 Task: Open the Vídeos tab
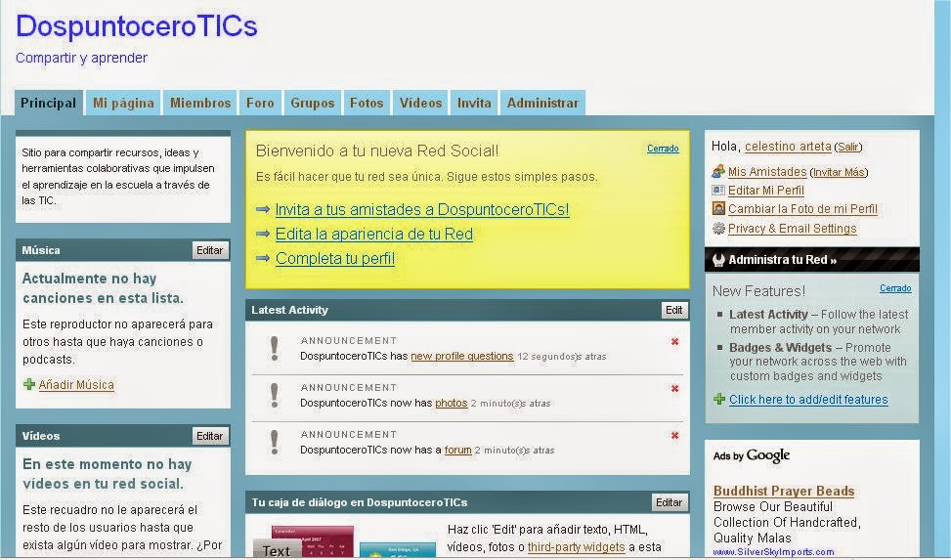pos(421,103)
